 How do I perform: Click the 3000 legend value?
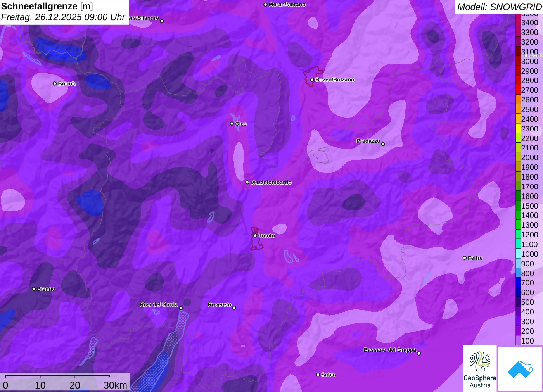(x=529, y=61)
